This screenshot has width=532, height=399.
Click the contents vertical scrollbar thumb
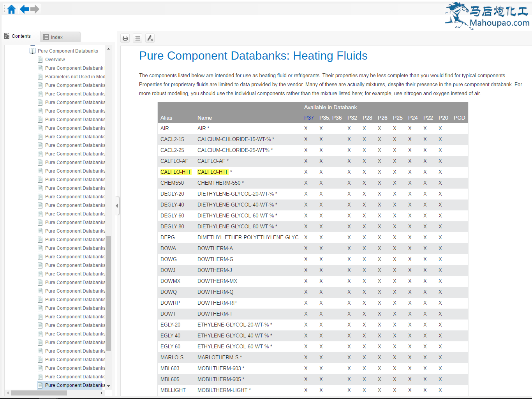pos(109,293)
